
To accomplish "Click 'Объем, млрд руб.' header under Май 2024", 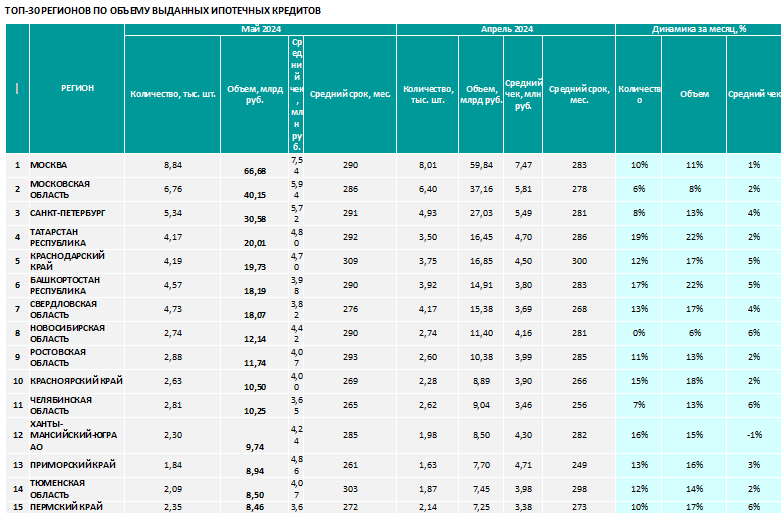I will click(255, 95).
